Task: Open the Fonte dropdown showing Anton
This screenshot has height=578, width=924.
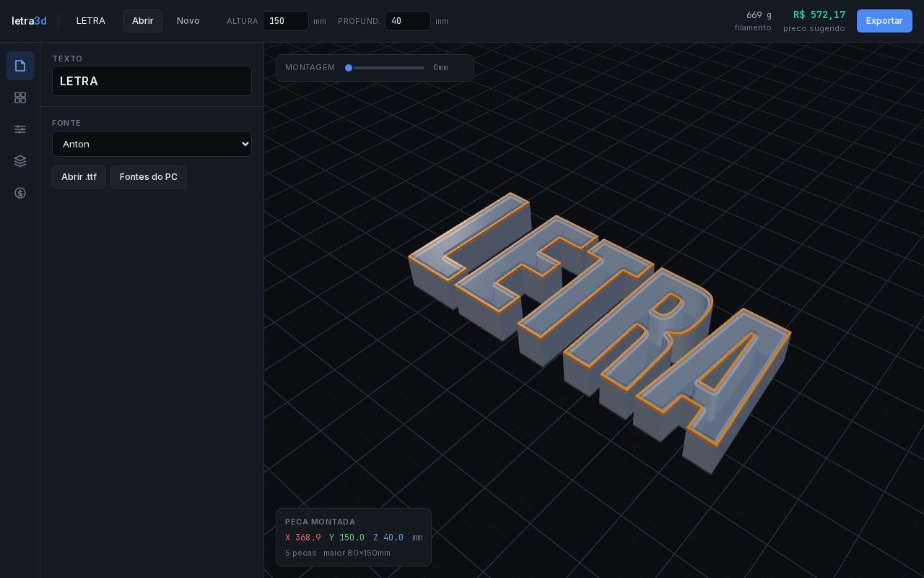Action: (x=152, y=144)
